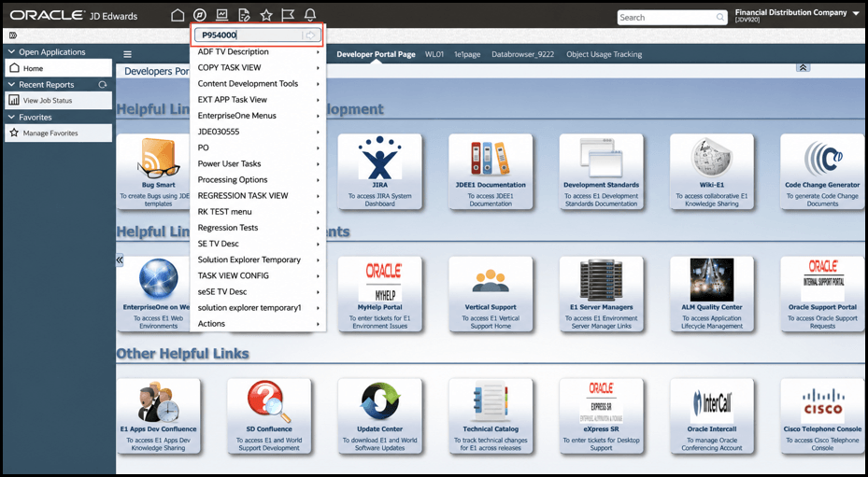Open View Job Status

[58, 101]
